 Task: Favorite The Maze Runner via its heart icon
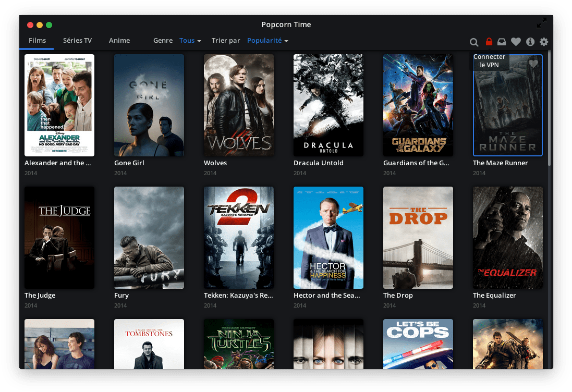532,63
